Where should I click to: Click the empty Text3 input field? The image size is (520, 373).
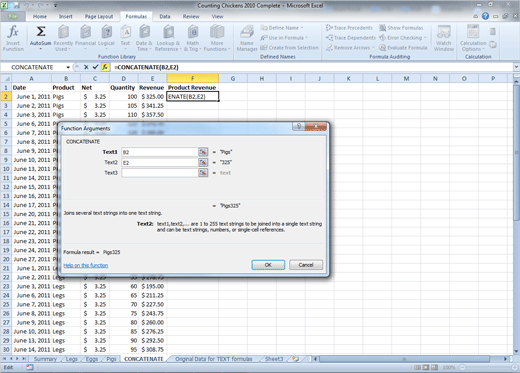(160, 173)
